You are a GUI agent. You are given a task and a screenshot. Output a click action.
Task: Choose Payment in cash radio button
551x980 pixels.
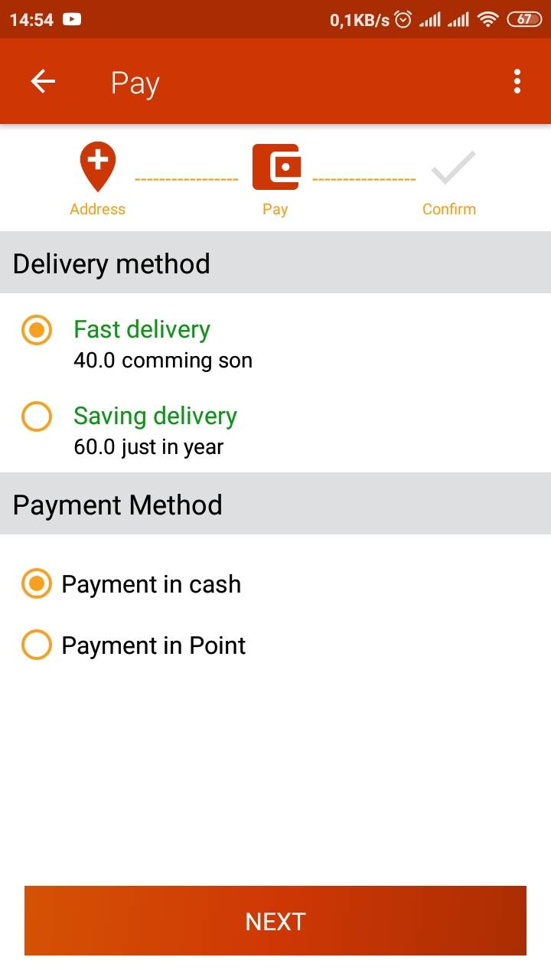[37, 584]
